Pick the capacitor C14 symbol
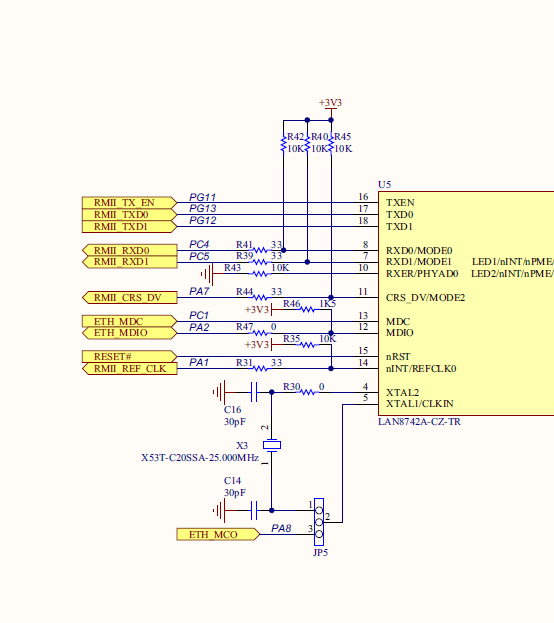The image size is (554, 623). (254, 510)
